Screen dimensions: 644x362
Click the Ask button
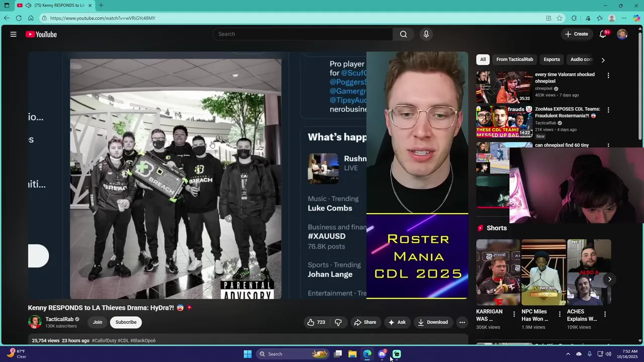coord(396,322)
